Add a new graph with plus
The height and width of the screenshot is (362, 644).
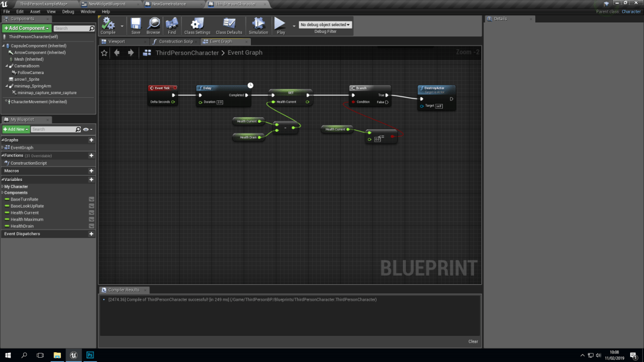pos(91,140)
